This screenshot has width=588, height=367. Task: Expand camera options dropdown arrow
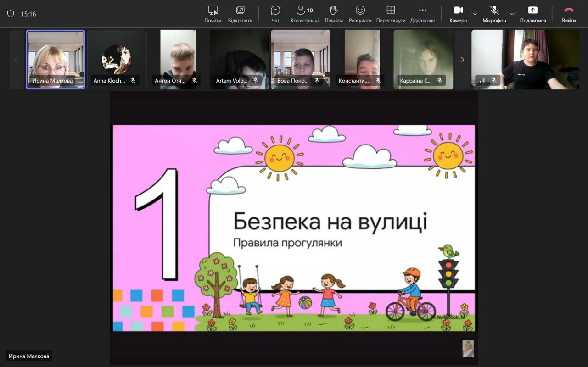click(475, 14)
